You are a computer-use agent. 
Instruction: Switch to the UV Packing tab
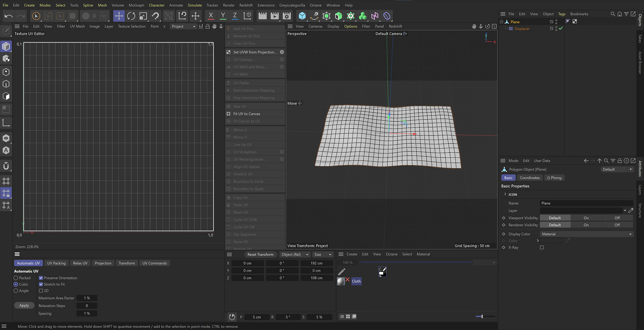(x=56, y=263)
